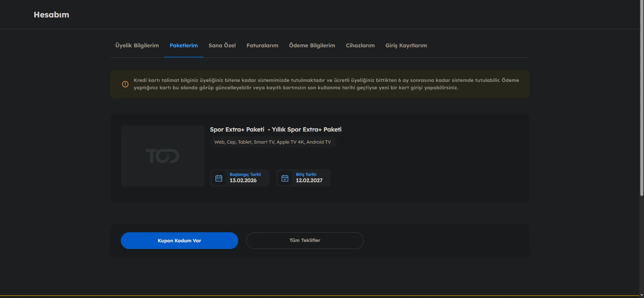
Task: Switch to the Üyelik Bilgilerim tab
Action: (x=137, y=46)
